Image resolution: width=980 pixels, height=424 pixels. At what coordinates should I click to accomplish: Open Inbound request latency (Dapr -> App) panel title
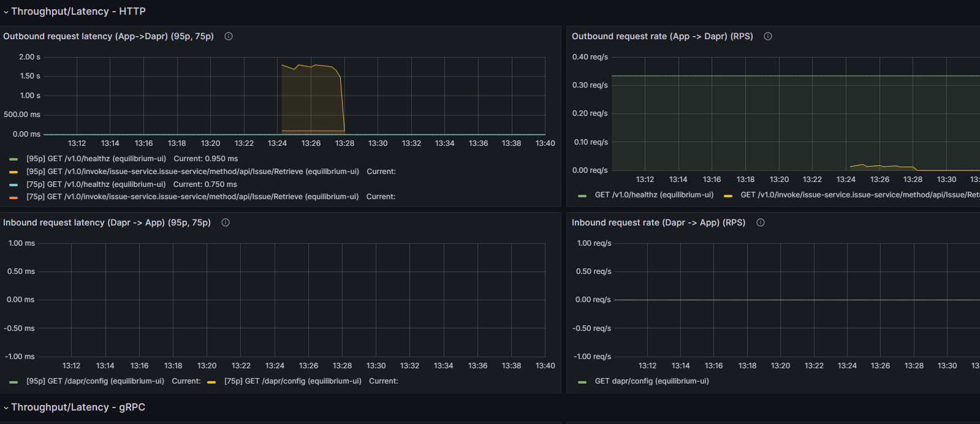click(x=107, y=222)
